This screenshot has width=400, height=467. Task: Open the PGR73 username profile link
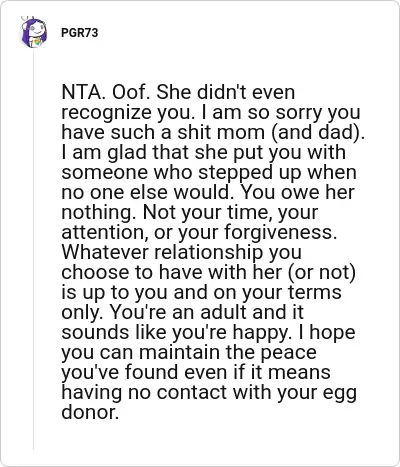click(x=80, y=33)
